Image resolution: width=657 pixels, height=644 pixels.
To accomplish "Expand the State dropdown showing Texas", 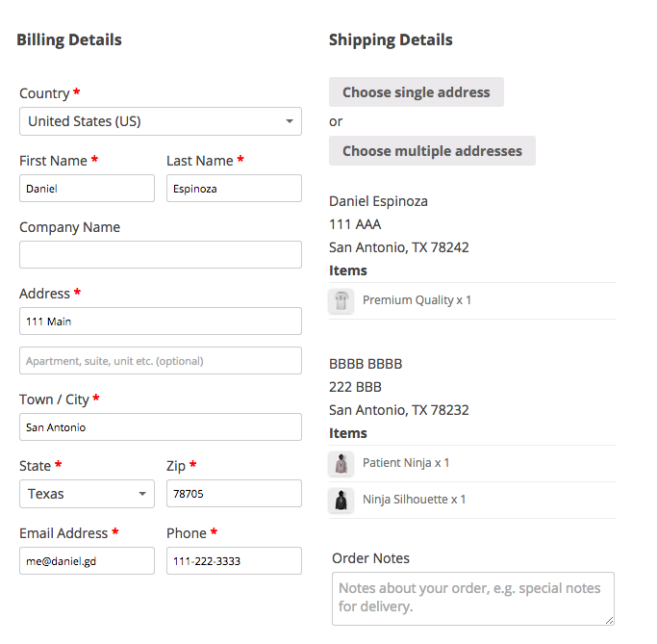I will click(87, 494).
